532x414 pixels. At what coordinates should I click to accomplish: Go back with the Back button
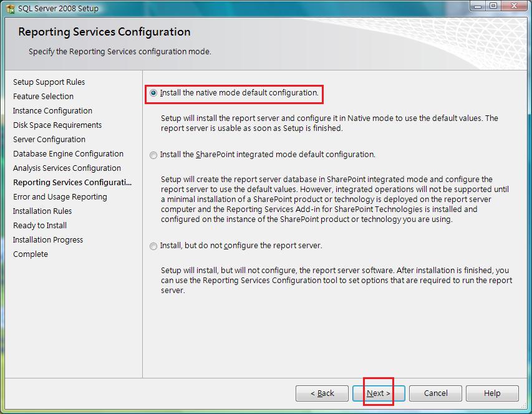(322, 393)
